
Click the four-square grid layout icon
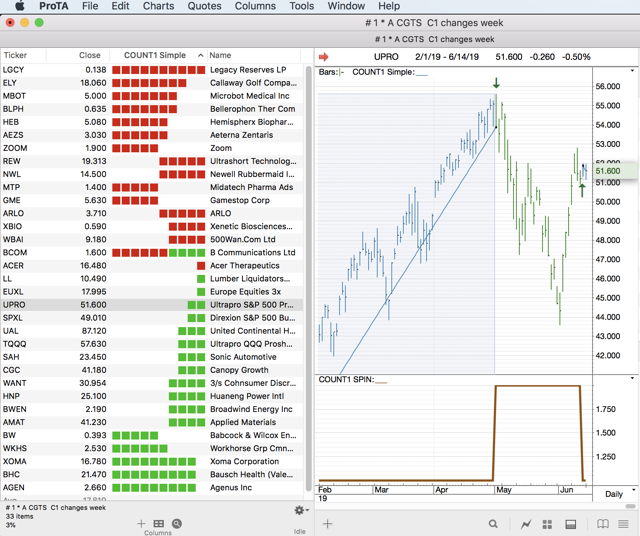[x=547, y=524]
